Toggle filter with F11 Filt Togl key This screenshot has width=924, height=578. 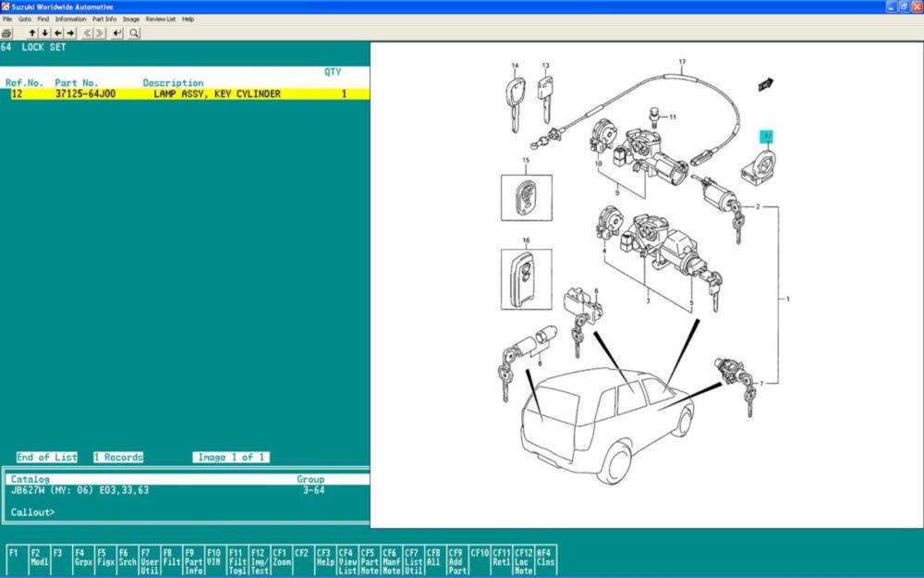237,560
